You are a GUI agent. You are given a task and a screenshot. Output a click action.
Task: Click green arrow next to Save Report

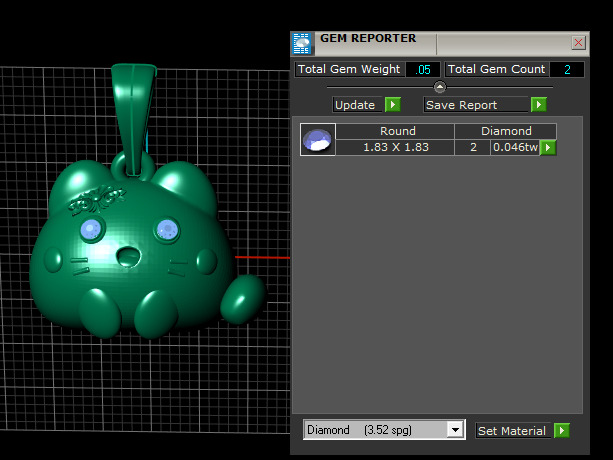point(539,105)
